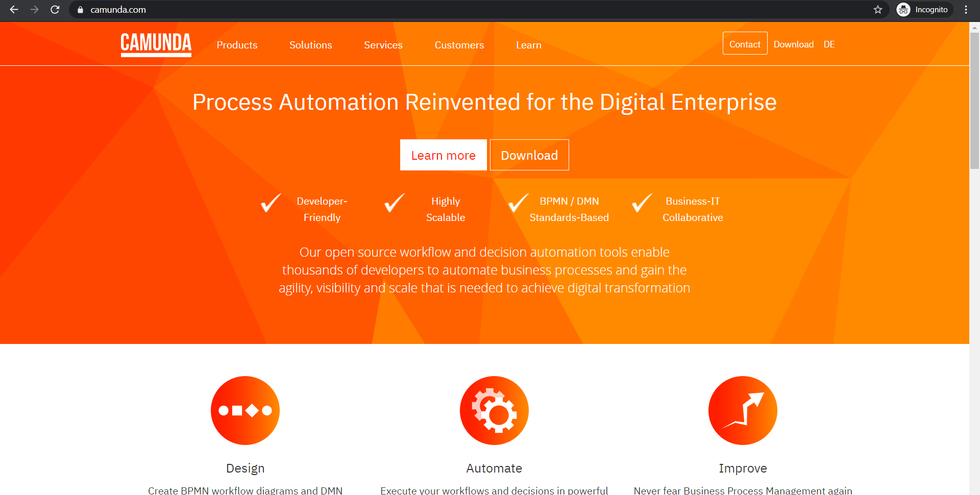980x495 pixels.
Task: Click the BPMN / DMN Standards-Based text
Action: pos(569,209)
